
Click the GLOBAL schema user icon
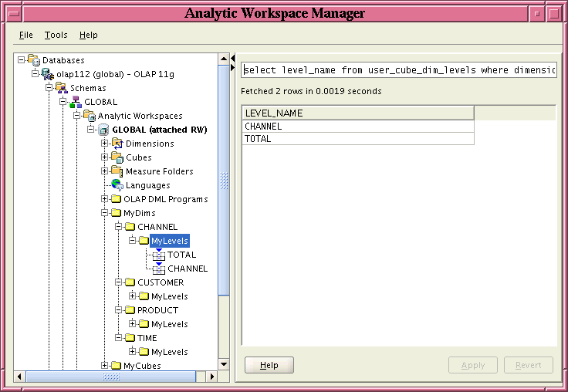[x=75, y=102]
